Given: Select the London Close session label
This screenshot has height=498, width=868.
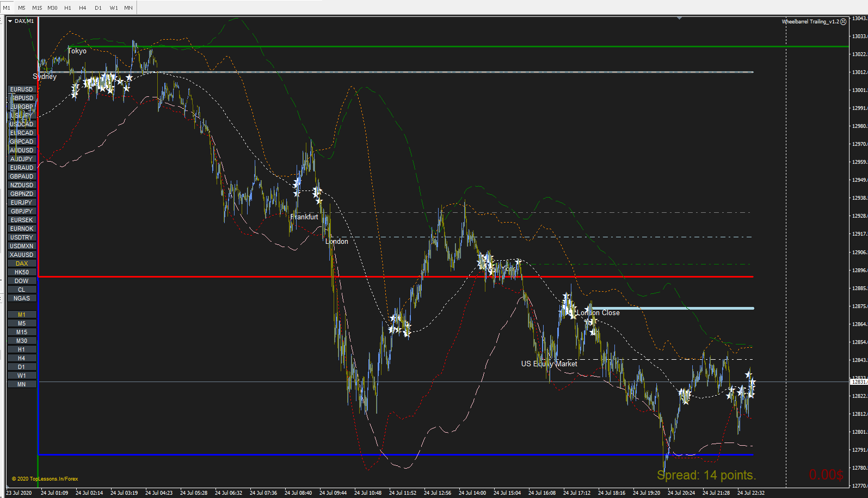Looking at the screenshot, I should coord(598,313).
